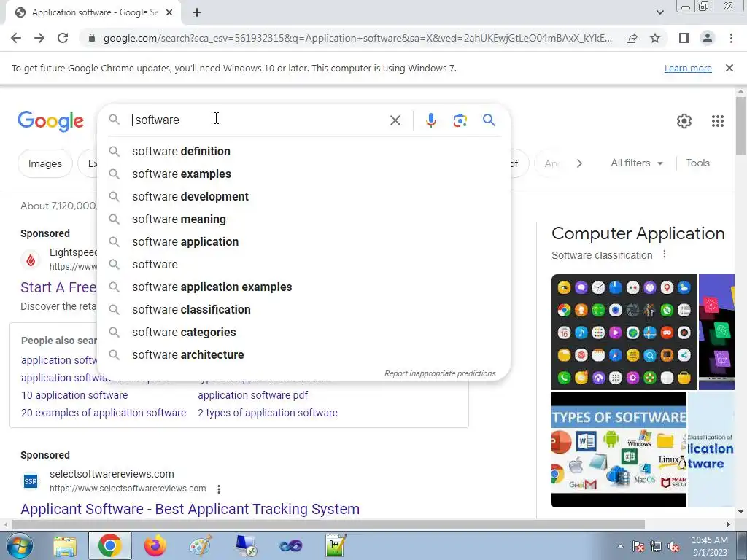Choose suggestion software definition
This screenshot has height=560, width=747.
tap(303, 152)
